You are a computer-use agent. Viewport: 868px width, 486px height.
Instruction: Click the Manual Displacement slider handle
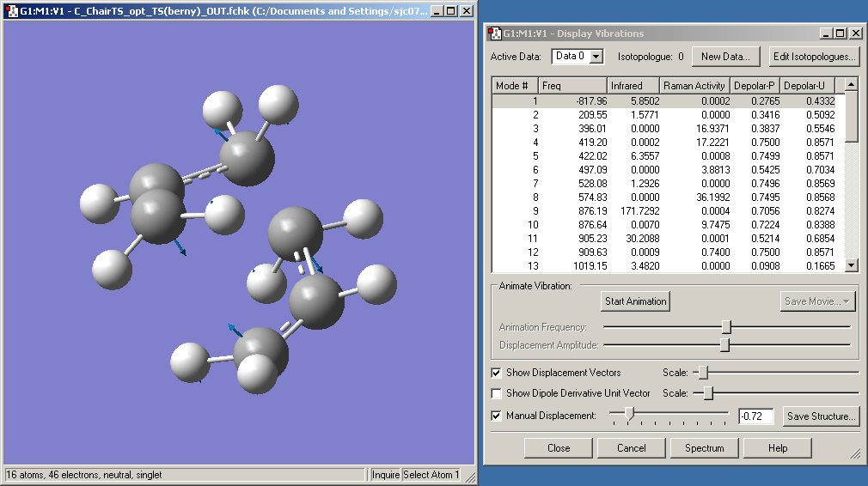629,414
